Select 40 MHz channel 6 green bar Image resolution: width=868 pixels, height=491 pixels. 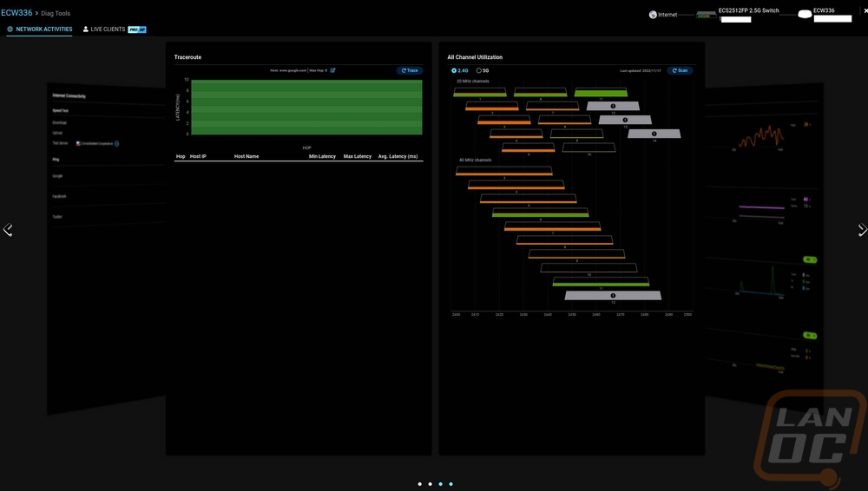click(540, 212)
